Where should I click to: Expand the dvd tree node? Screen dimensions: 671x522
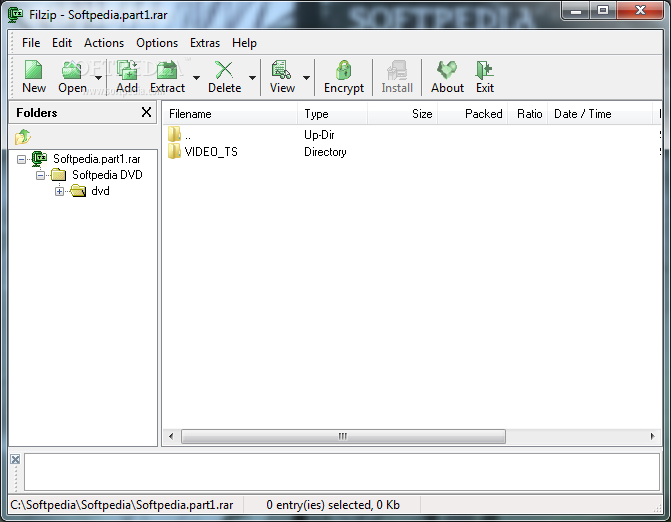(59, 191)
